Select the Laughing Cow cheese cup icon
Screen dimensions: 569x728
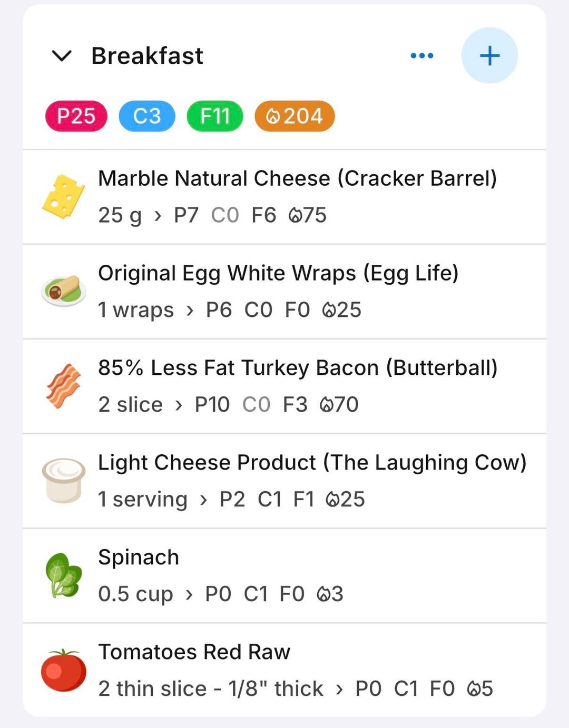click(x=64, y=480)
